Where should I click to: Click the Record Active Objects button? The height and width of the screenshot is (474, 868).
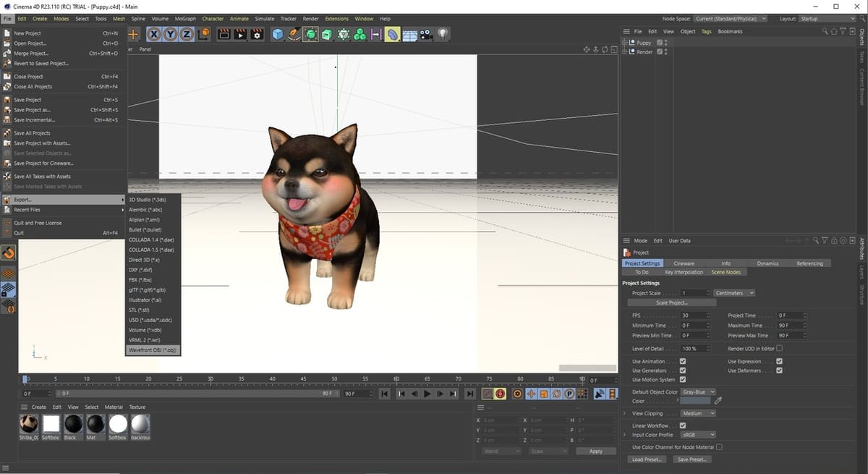(x=487, y=394)
